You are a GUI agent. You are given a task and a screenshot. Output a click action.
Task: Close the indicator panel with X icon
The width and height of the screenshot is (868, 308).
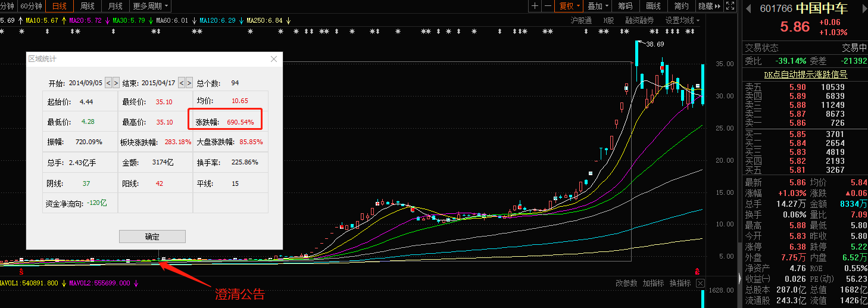(x=700, y=284)
